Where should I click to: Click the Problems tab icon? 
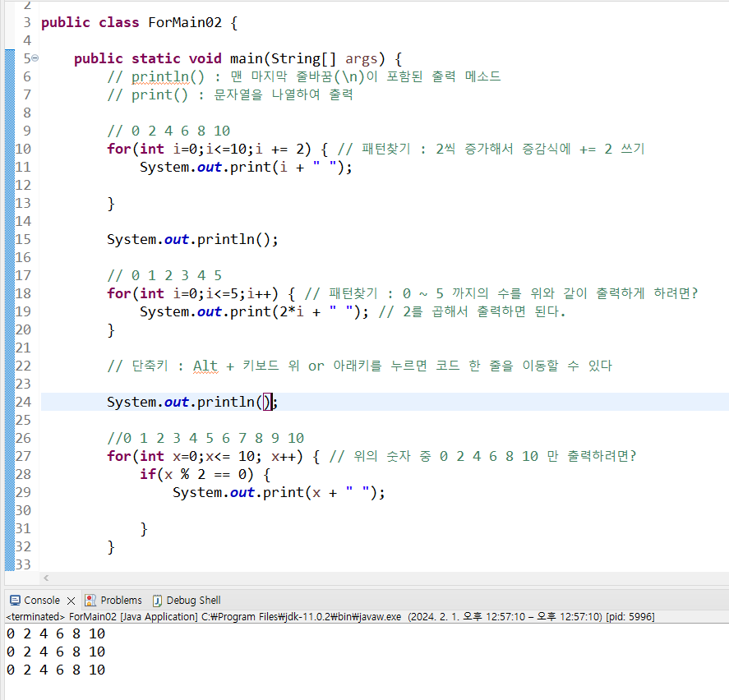[90, 600]
